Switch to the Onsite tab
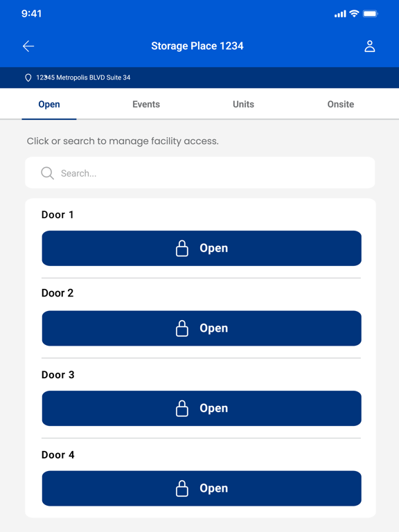Viewport: 399px width, 532px height. click(x=341, y=104)
